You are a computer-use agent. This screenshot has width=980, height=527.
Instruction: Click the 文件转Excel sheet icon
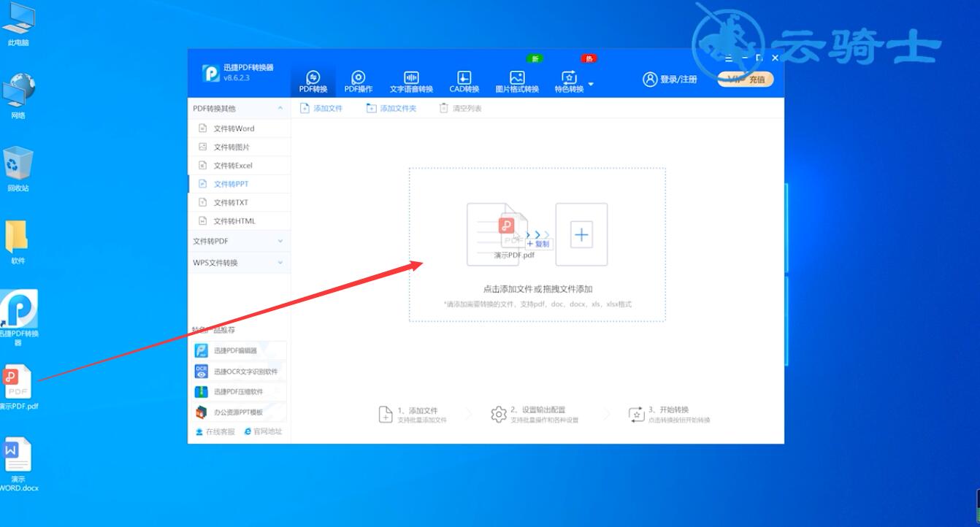pos(203,165)
